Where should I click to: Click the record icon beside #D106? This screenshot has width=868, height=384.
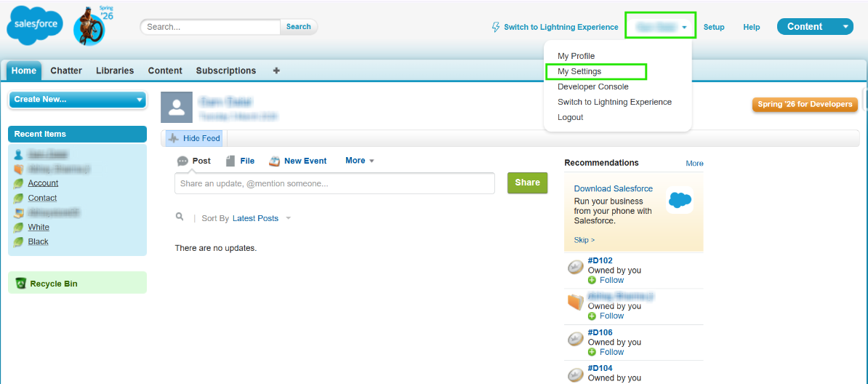[576, 340]
